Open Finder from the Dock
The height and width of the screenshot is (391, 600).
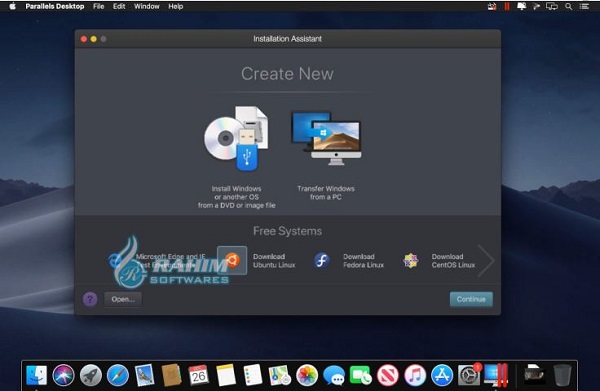point(36,375)
